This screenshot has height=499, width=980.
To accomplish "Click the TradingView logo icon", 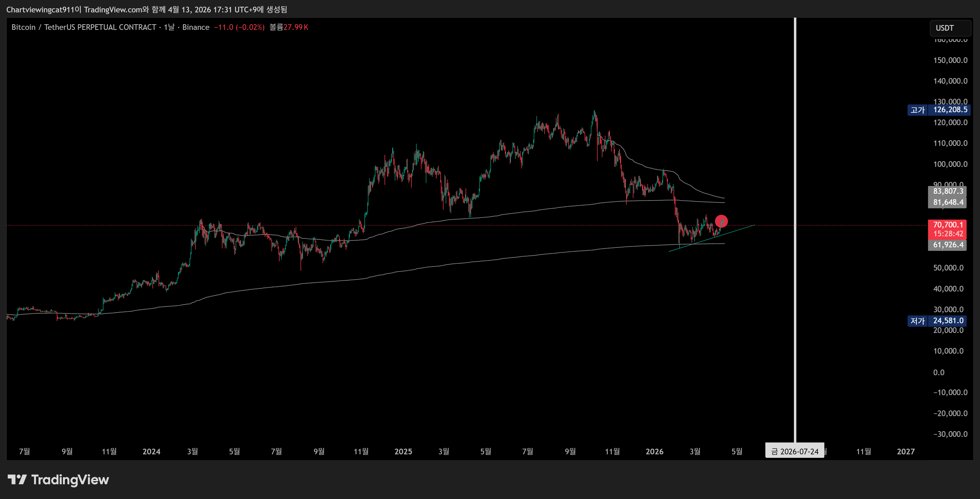I will tap(17, 479).
